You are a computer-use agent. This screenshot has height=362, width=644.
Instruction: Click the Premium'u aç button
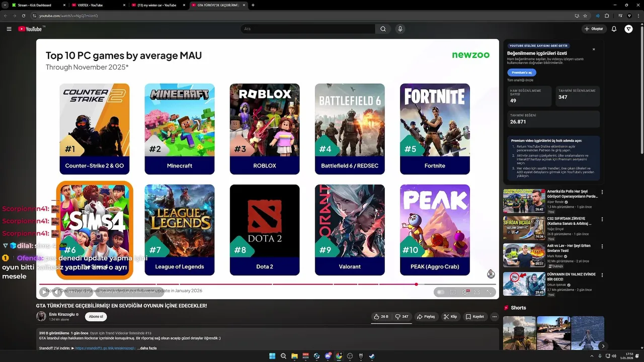click(522, 72)
